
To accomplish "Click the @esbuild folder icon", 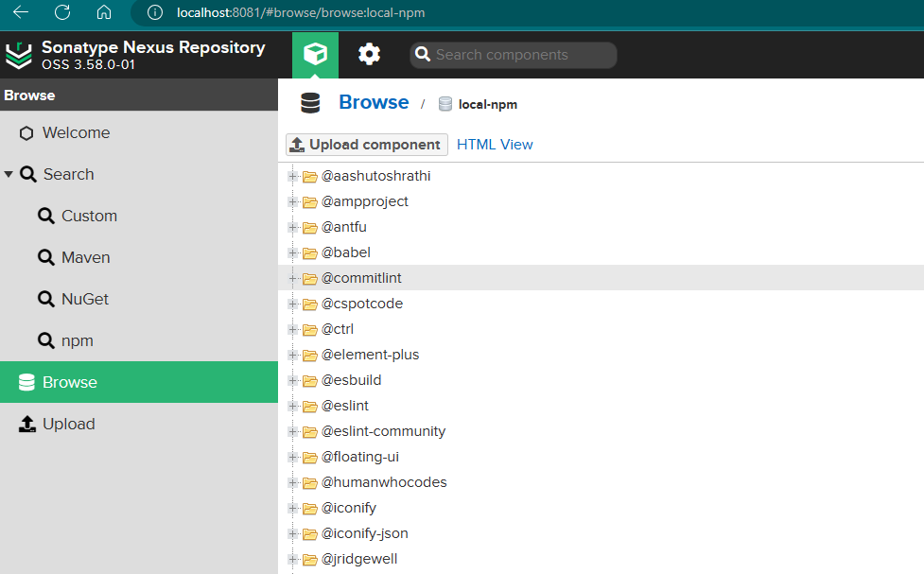I will pyautogui.click(x=310, y=381).
